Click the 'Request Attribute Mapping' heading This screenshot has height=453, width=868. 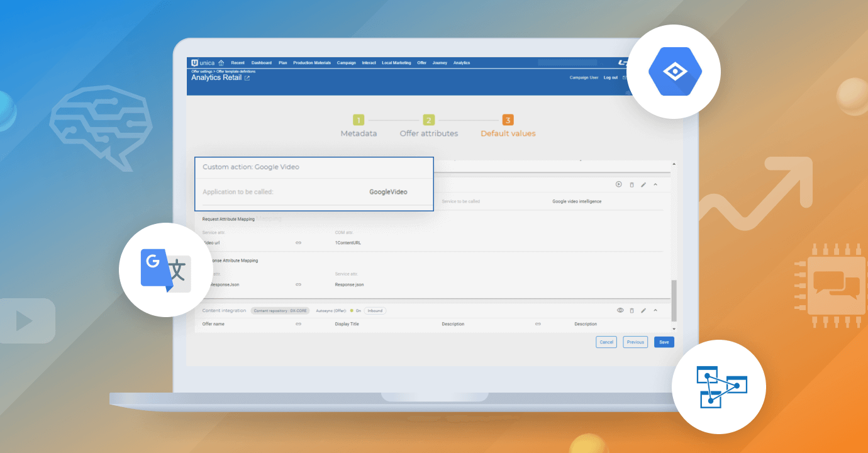click(230, 219)
